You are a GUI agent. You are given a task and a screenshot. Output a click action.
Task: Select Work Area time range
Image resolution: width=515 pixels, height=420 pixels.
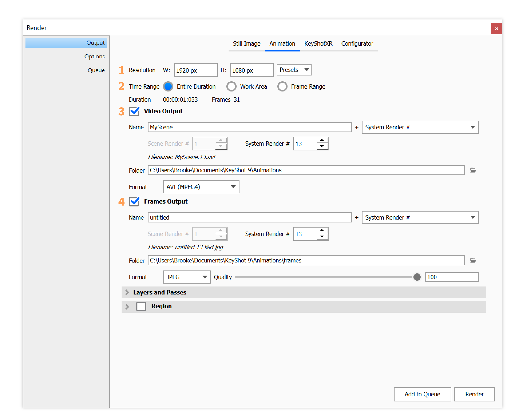pyautogui.click(x=231, y=87)
